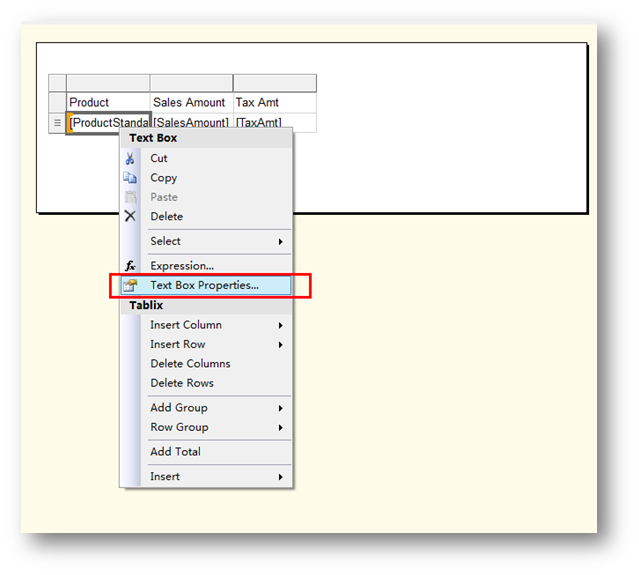
Task: Click column handle above Sales Amount
Action: pyautogui.click(x=192, y=83)
